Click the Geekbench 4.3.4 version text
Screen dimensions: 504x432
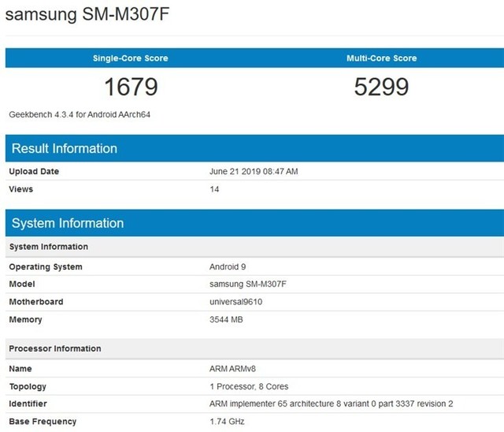coord(80,114)
